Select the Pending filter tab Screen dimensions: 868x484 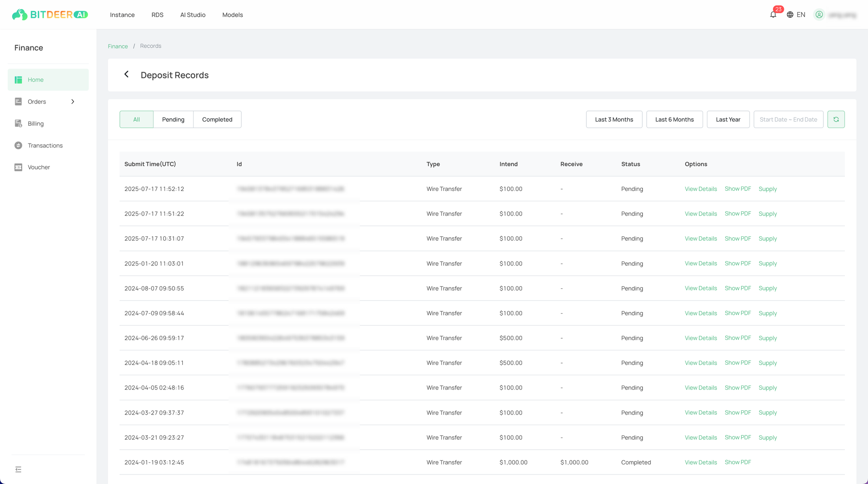tap(173, 119)
